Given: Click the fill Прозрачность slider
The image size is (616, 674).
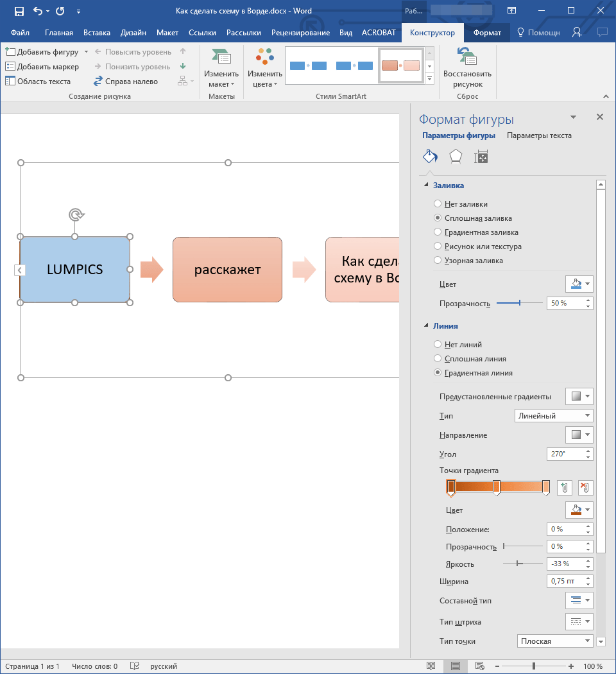Looking at the screenshot, I should click(518, 303).
